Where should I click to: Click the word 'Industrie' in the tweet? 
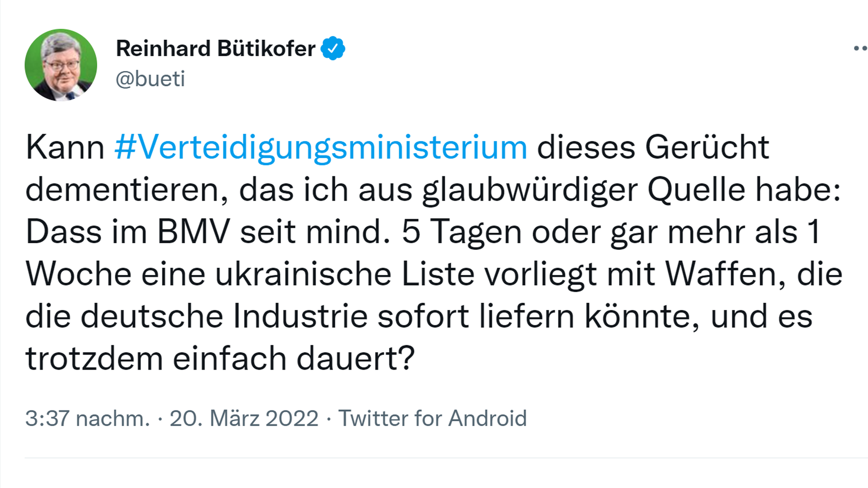click(x=300, y=317)
